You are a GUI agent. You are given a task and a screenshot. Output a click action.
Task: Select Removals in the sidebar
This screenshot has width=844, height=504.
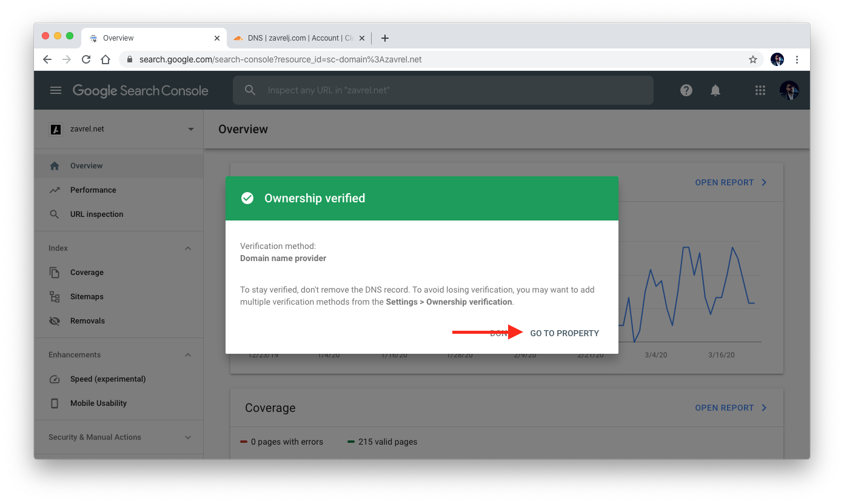tap(119, 320)
